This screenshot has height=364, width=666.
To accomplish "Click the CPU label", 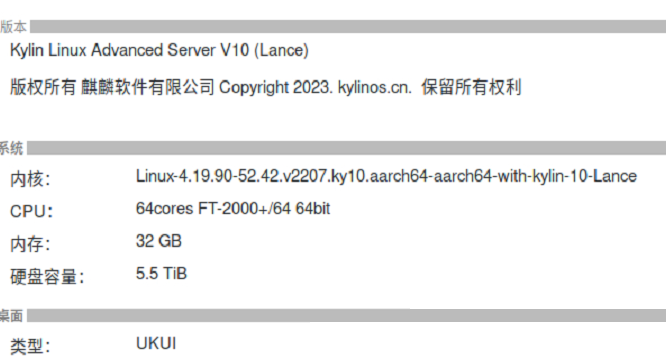I will [x=31, y=211].
